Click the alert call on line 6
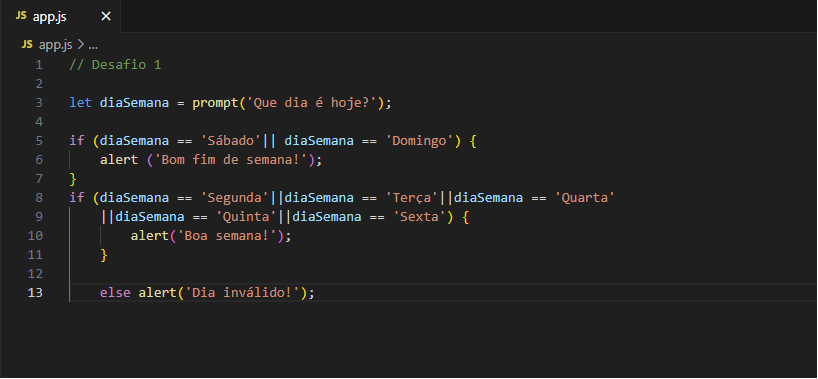The height and width of the screenshot is (379, 818). pos(119,160)
